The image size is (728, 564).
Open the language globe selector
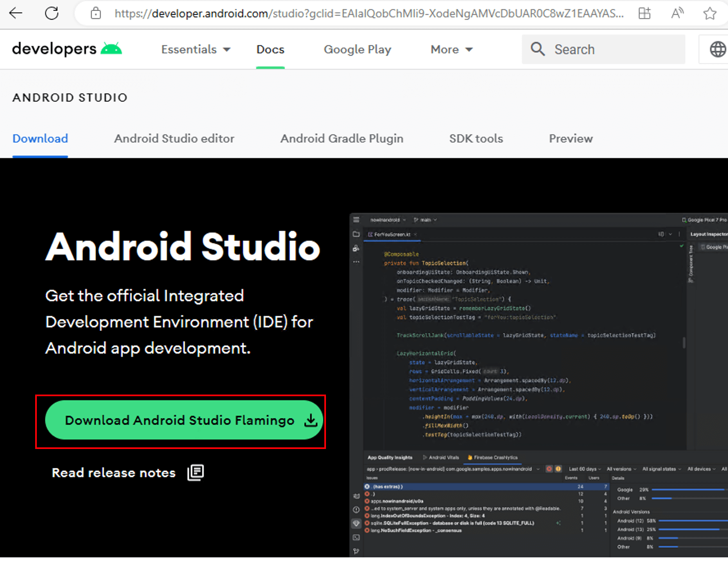tap(717, 49)
